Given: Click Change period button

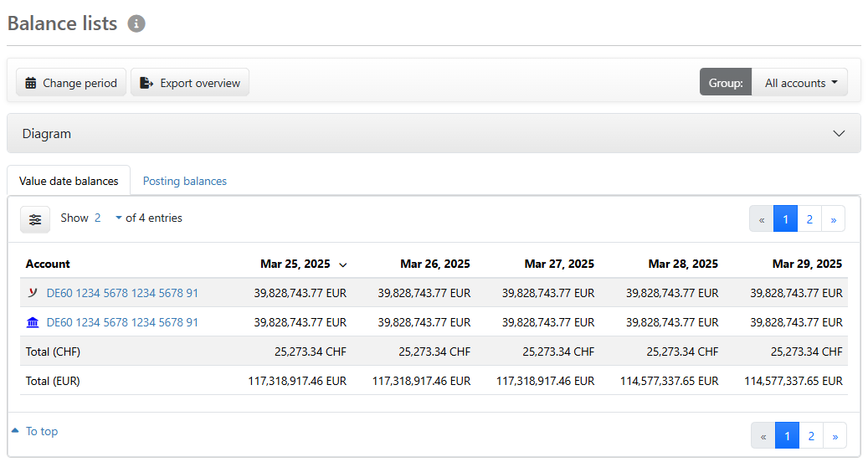Looking at the screenshot, I should [x=71, y=83].
